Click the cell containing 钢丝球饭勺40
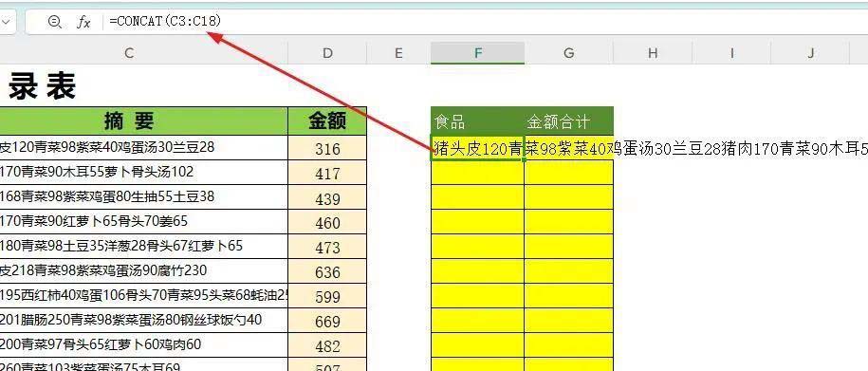Image resolution: width=868 pixels, height=371 pixels. tap(143, 320)
